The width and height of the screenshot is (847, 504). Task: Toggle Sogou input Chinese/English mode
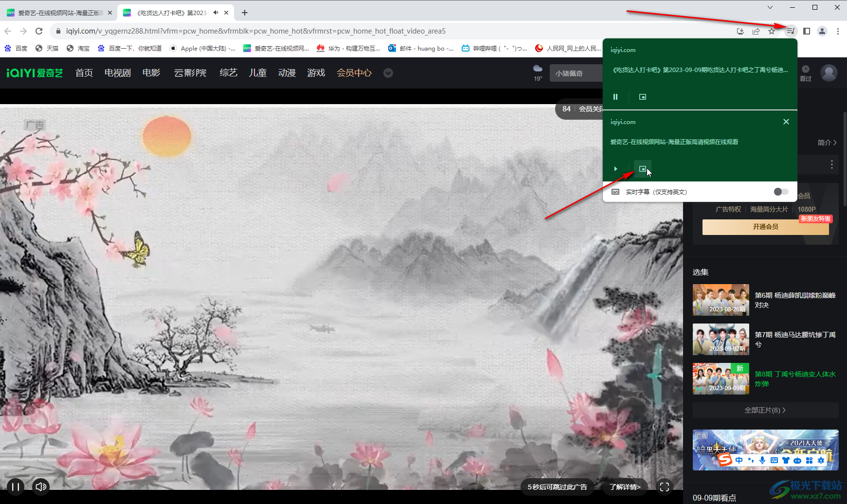pos(739,460)
